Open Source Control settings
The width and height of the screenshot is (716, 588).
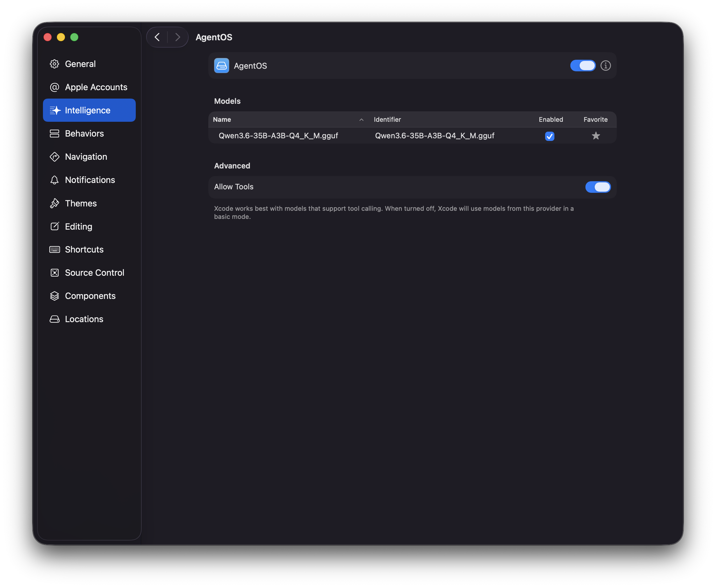click(89, 273)
